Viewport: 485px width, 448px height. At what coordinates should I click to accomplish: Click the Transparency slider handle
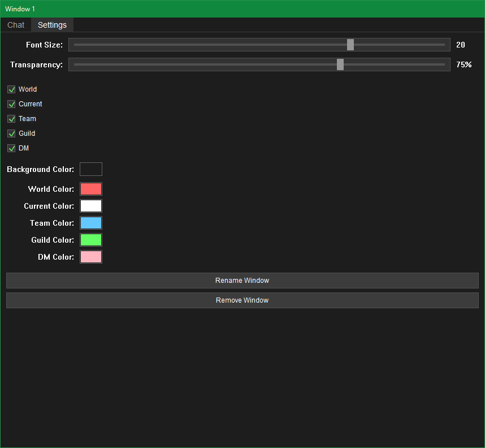[x=340, y=64]
